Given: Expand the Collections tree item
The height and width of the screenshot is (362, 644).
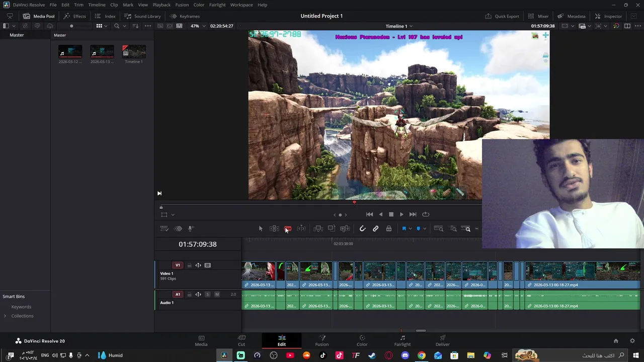Looking at the screenshot, I should click(x=5, y=316).
